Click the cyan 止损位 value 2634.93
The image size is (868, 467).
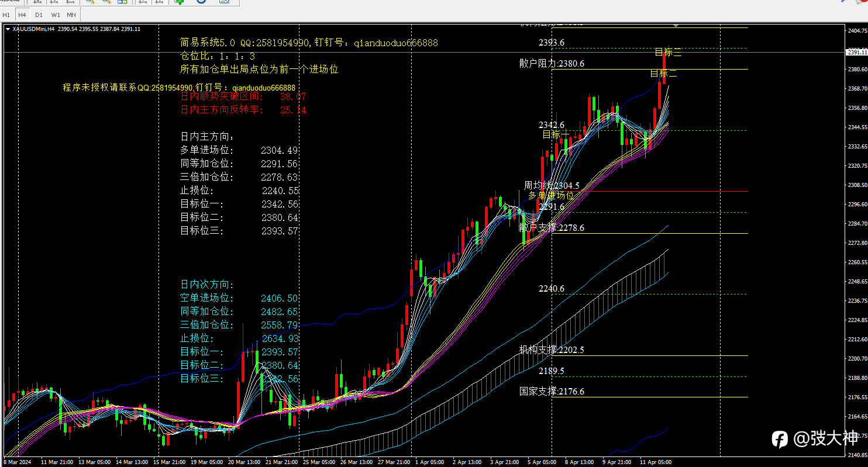point(281,338)
